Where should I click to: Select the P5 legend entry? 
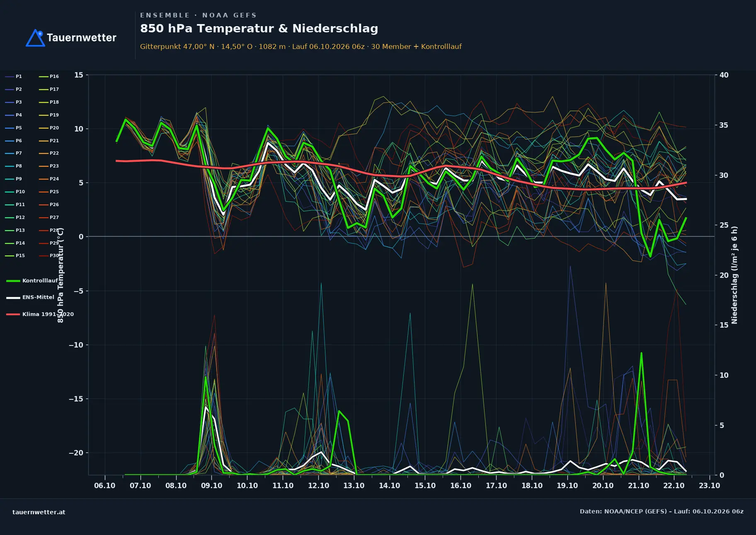tap(14, 128)
